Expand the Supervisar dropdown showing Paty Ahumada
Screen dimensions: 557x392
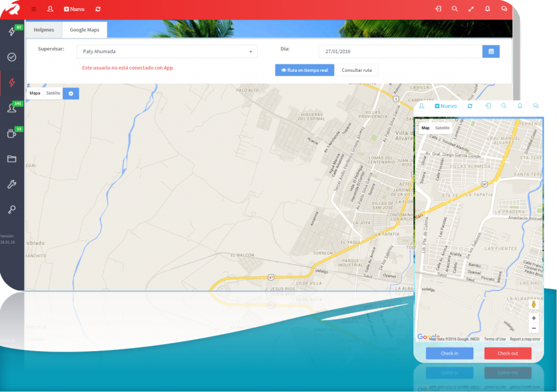167,52
